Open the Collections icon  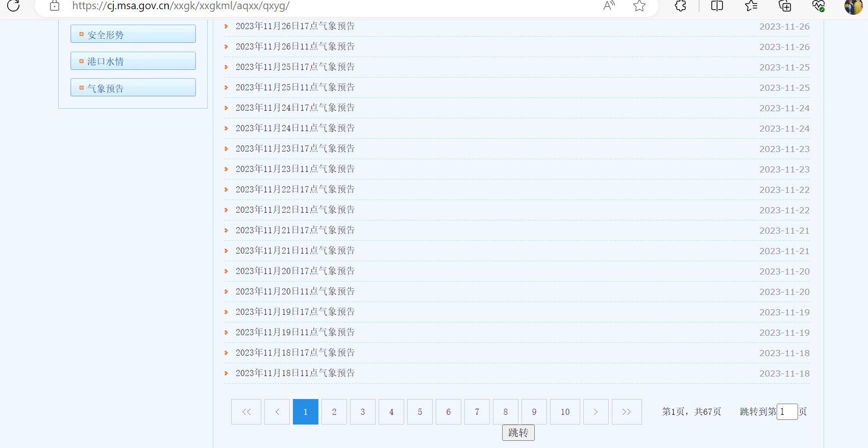point(785,6)
